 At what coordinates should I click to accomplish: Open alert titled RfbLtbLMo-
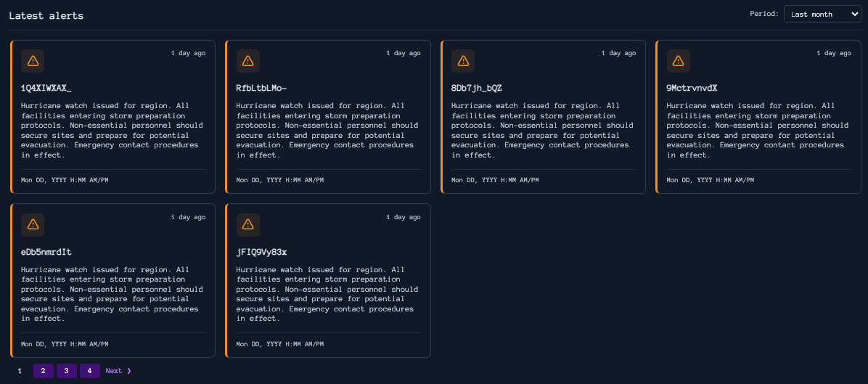pos(261,88)
